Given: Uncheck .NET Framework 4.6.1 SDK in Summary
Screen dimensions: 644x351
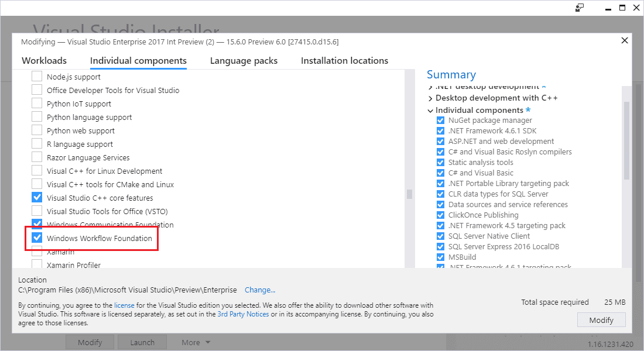Looking at the screenshot, I should coord(440,131).
